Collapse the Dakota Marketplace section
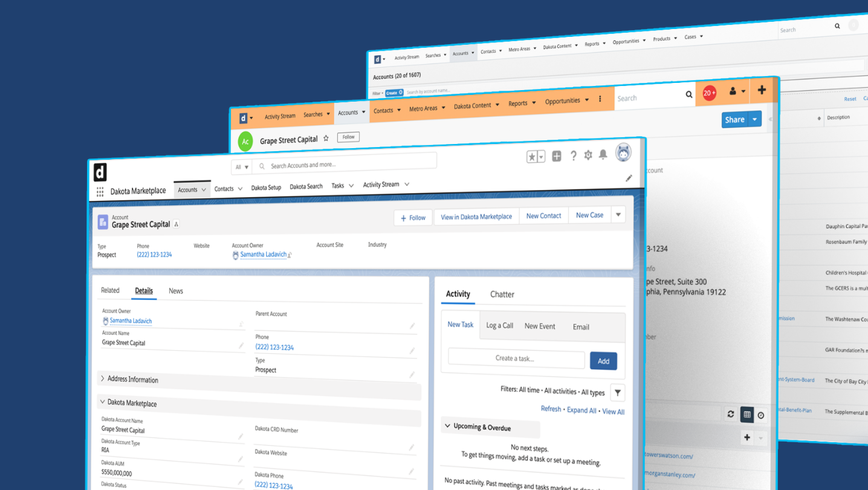Image resolution: width=868 pixels, height=490 pixels. (103, 402)
